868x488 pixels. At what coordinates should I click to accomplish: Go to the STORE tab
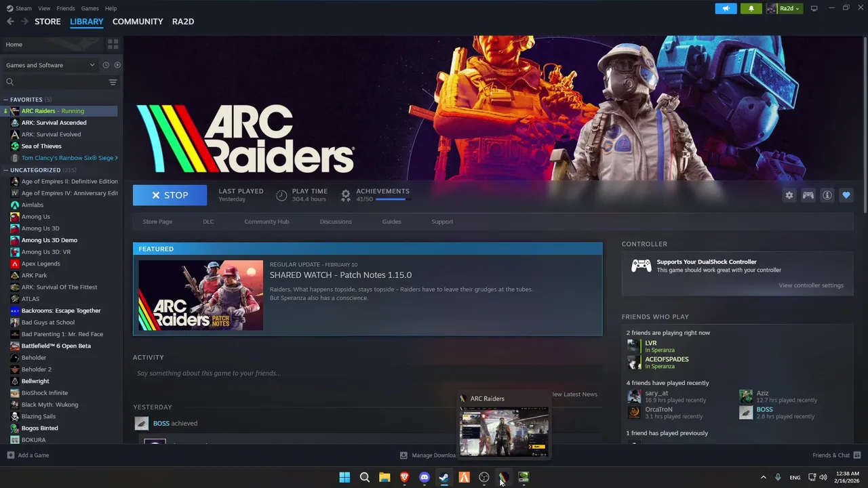(x=47, y=22)
